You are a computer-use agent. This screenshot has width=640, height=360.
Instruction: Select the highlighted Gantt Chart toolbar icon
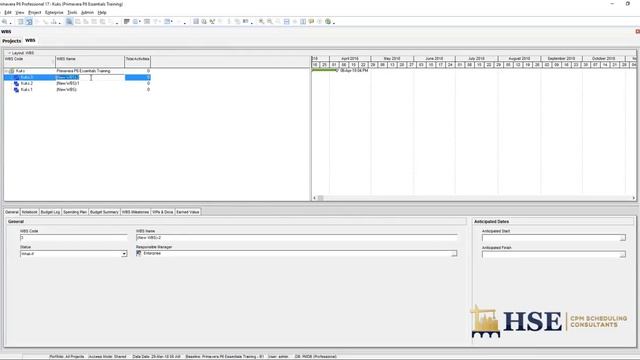(69, 21)
